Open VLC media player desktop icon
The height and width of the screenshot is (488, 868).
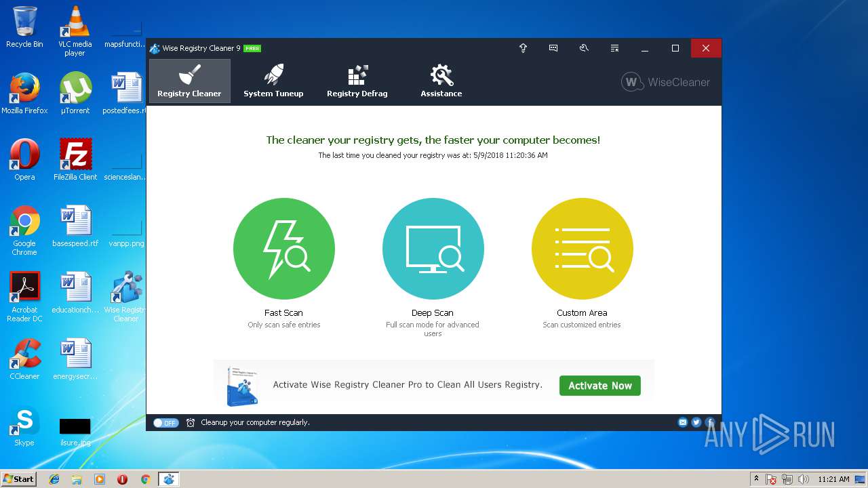(x=75, y=31)
